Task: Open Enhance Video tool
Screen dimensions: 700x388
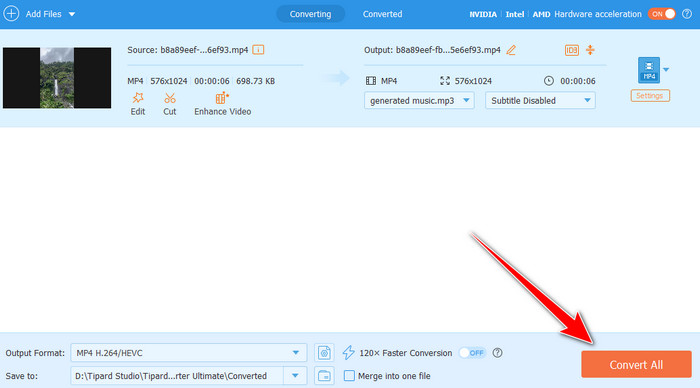Action: 222,104
